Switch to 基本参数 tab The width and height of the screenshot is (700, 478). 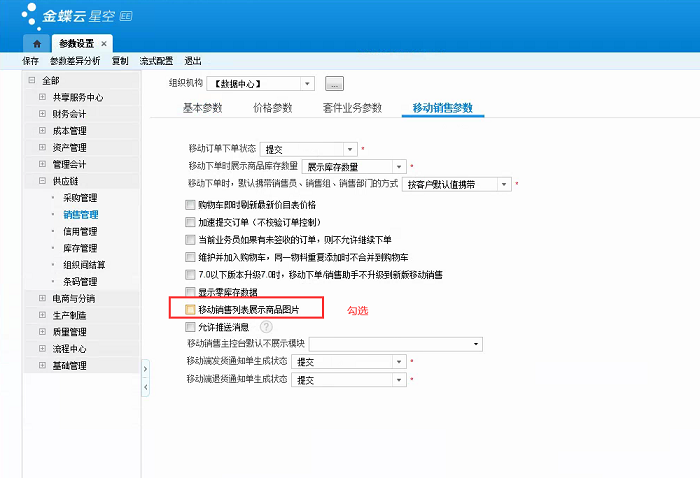pyautogui.click(x=203, y=108)
